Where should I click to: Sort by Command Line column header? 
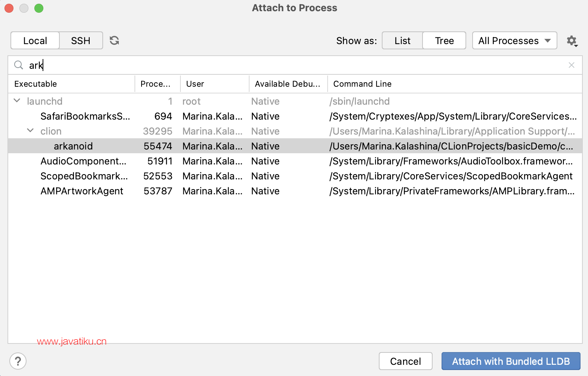pos(455,84)
